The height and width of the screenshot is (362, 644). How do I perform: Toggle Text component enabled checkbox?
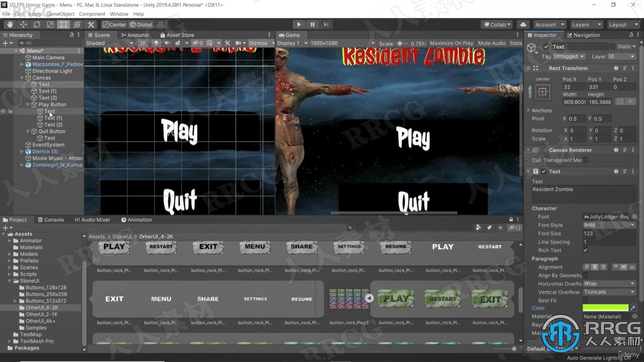click(544, 171)
